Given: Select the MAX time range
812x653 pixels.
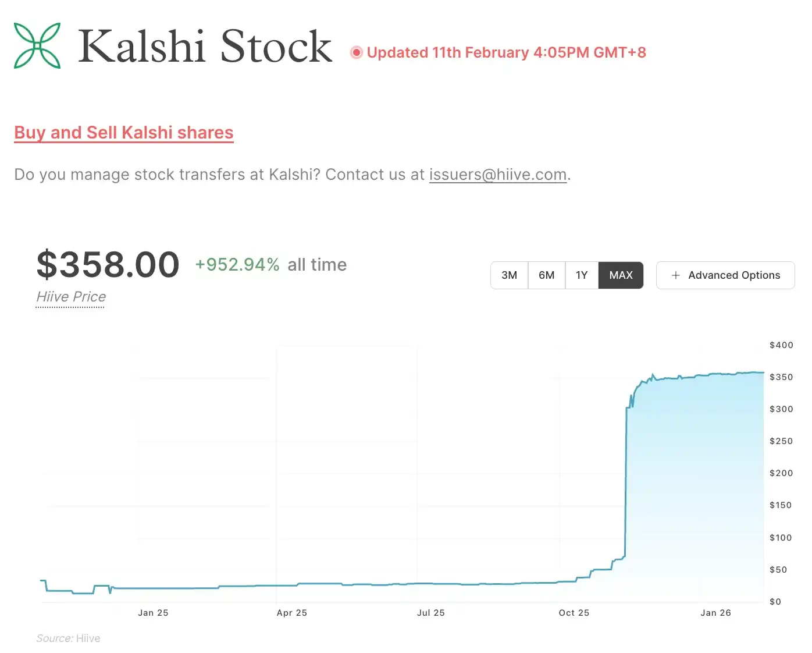Looking at the screenshot, I should [x=621, y=275].
